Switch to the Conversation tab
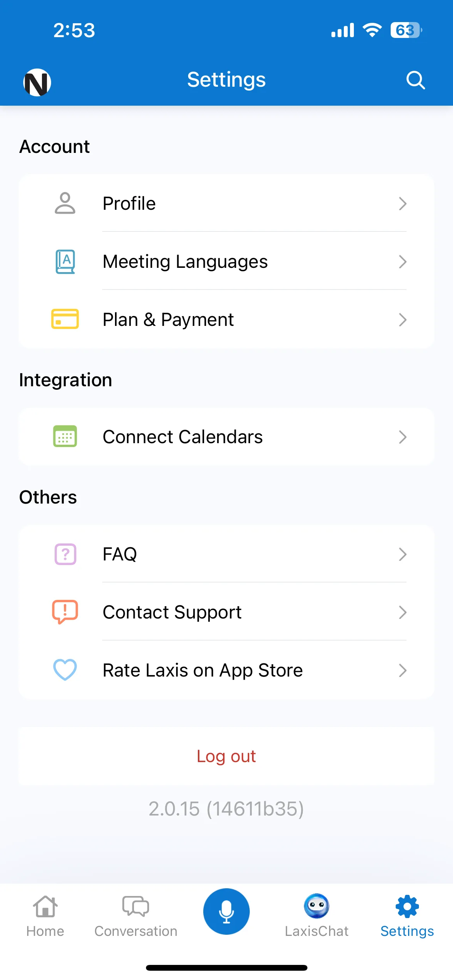453x980 pixels. [136, 916]
